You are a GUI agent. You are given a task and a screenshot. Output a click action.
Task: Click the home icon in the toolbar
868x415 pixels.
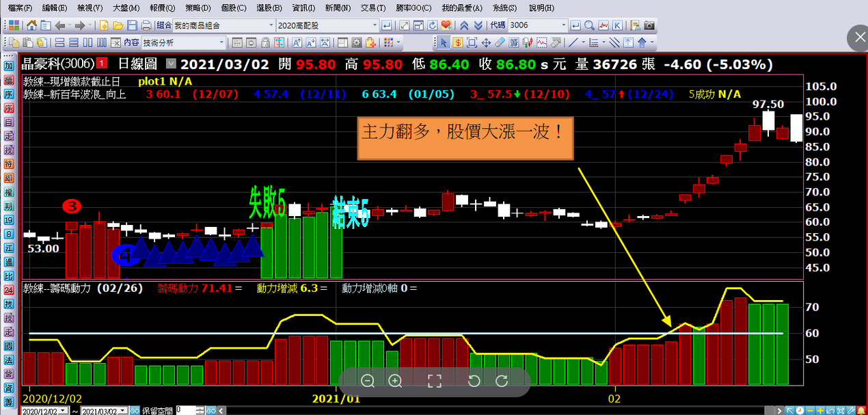31,25
